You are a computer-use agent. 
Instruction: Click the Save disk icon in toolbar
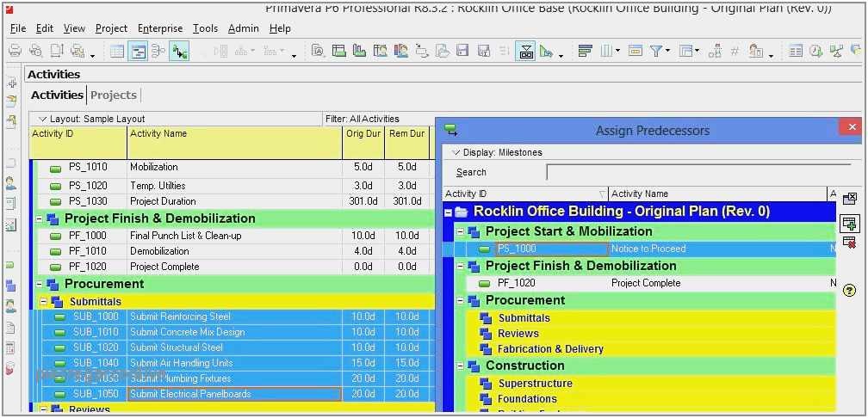tap(462, 52)
